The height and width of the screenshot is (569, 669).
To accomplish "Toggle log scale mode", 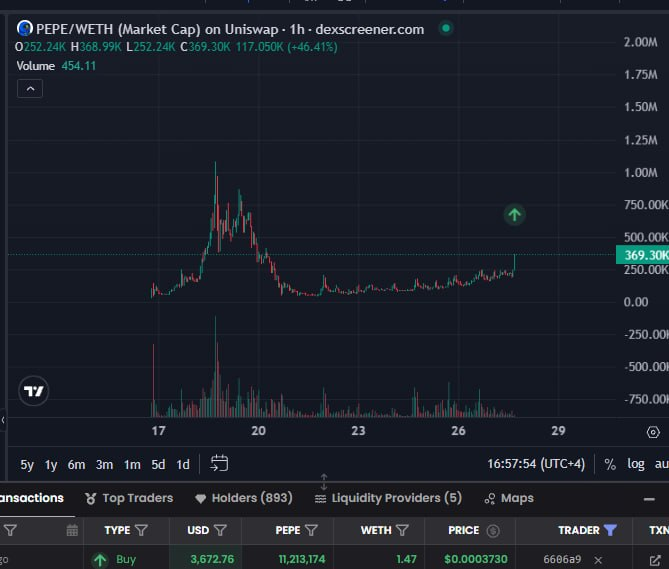I will (x=636, y=464).
